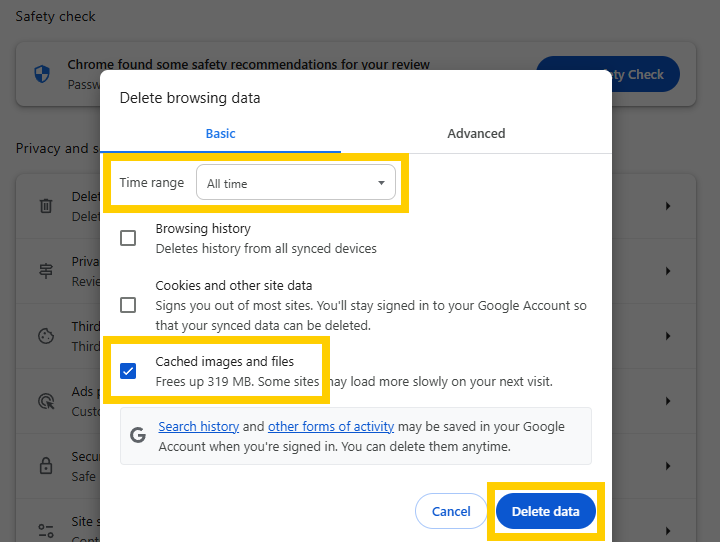Viewport: 720px width, 542px height.
Task: Switch to the Basic tab
Action: [220, 134]
